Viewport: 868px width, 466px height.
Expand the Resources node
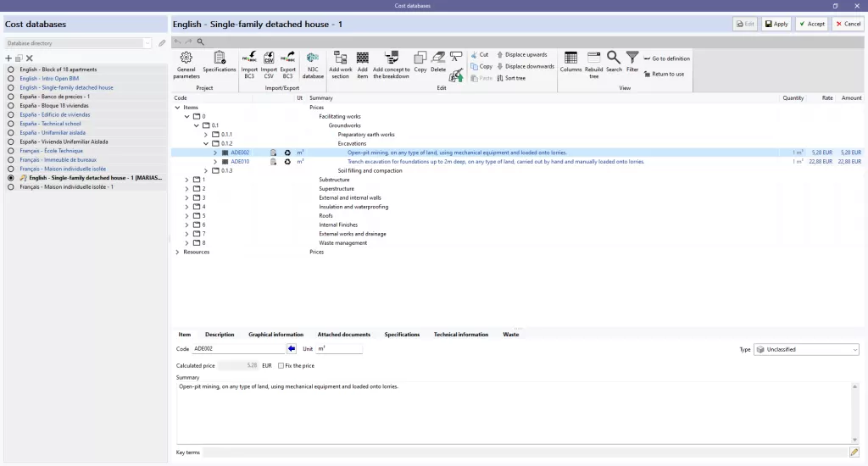tap(178, 252)
